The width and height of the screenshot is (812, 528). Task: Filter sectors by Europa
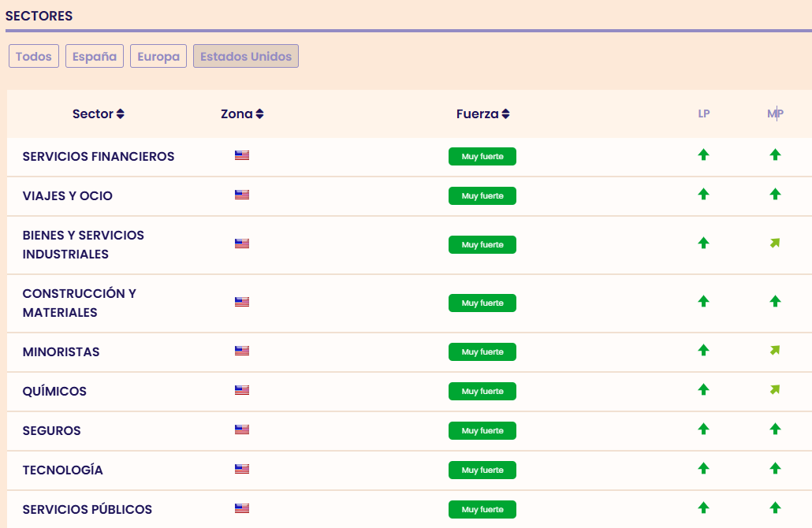tap(158, 57)
